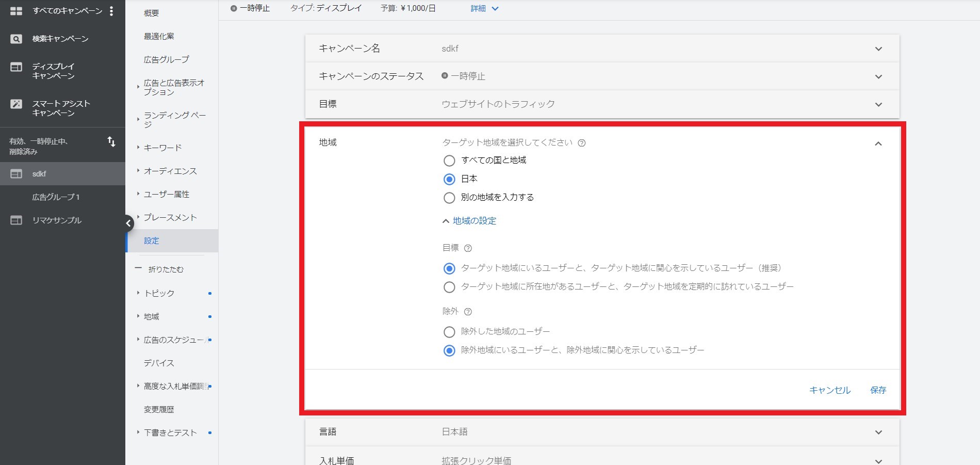Image resolution: width=980 pixels, height=465 pixels.
Task: Expand the キャンペーン名 row chevron
Action: pyautogui.click(x=878, y=49)
